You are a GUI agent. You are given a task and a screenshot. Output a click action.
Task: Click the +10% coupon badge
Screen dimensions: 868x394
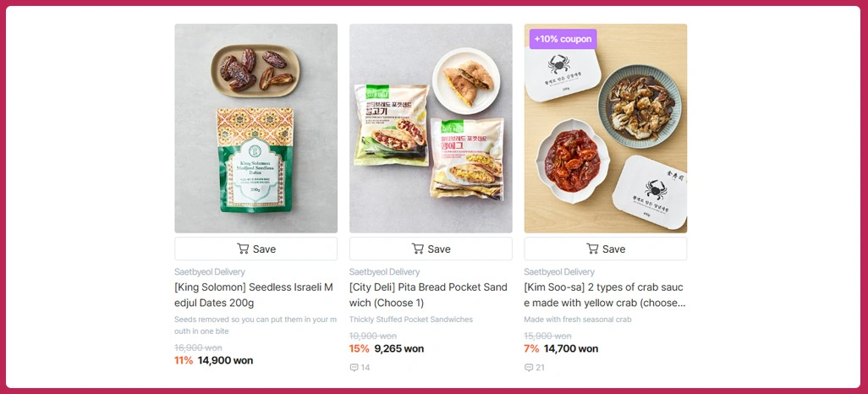(x=563, y=39)
